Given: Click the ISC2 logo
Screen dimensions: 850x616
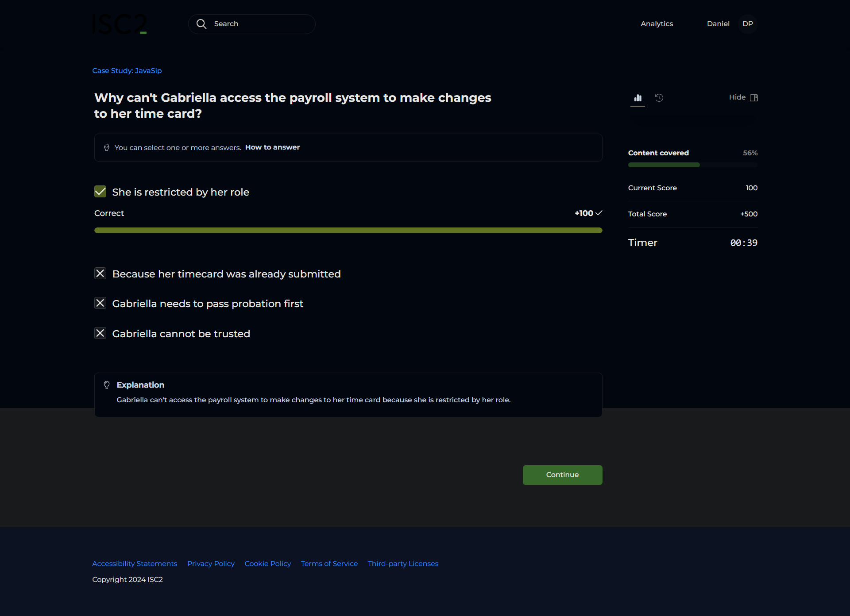Looking at the screenshot, I should point(119,24).
